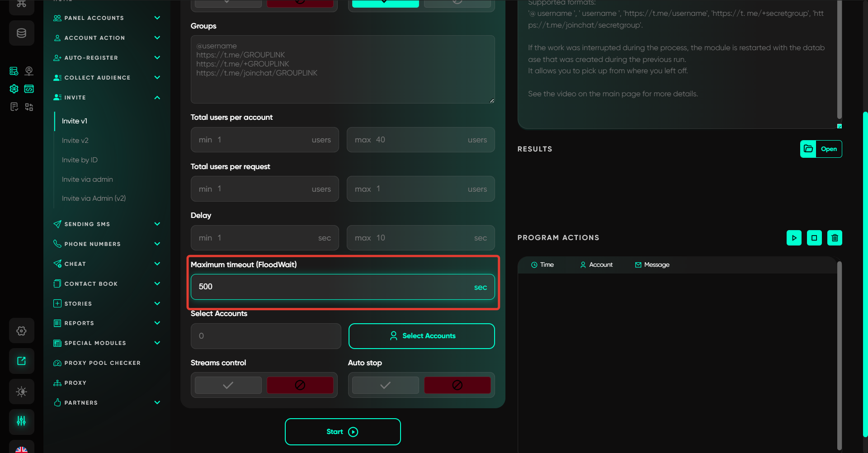The image size is (868, 453).
Task: Select Invite via admin item
Action: point(87,179)
